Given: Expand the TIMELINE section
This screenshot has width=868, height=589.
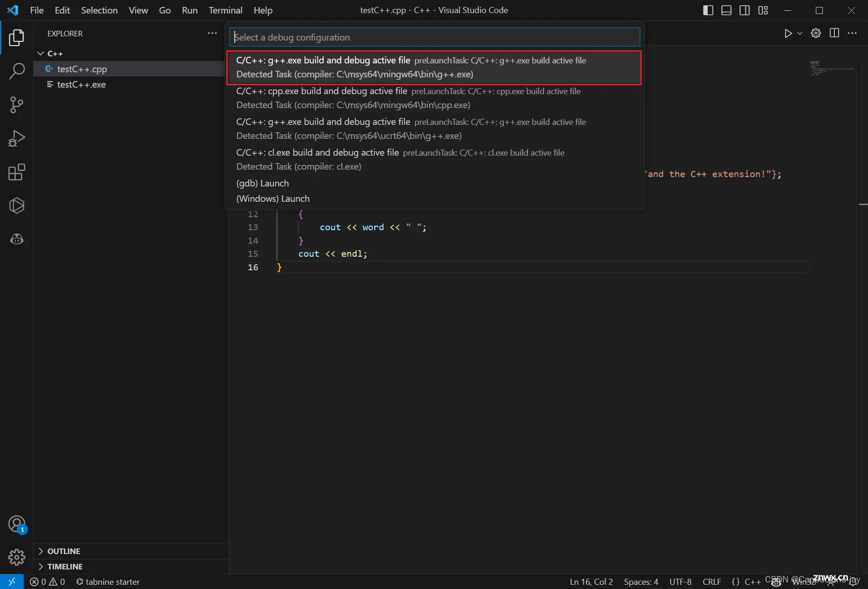Looking at the screenshot, I should click(131, 567).
